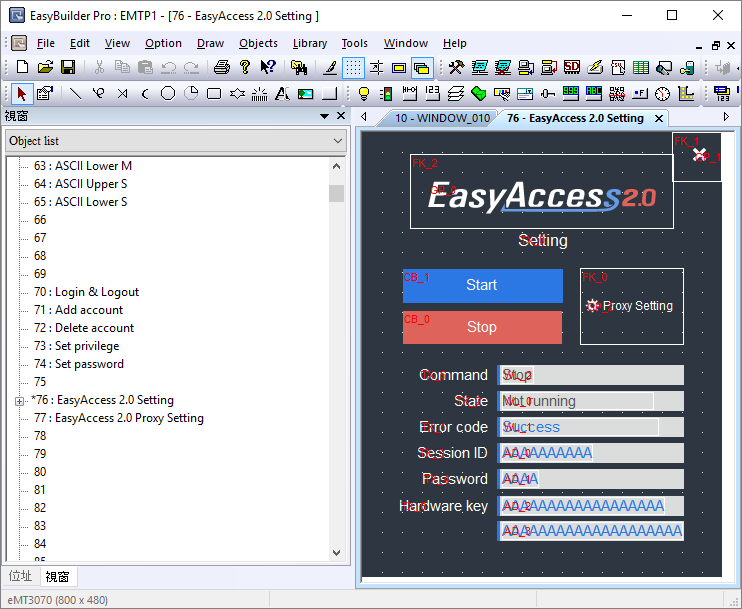742x609 pixels.
Task: Close the 視窗 side panel
Action: [x=341, y=116]
